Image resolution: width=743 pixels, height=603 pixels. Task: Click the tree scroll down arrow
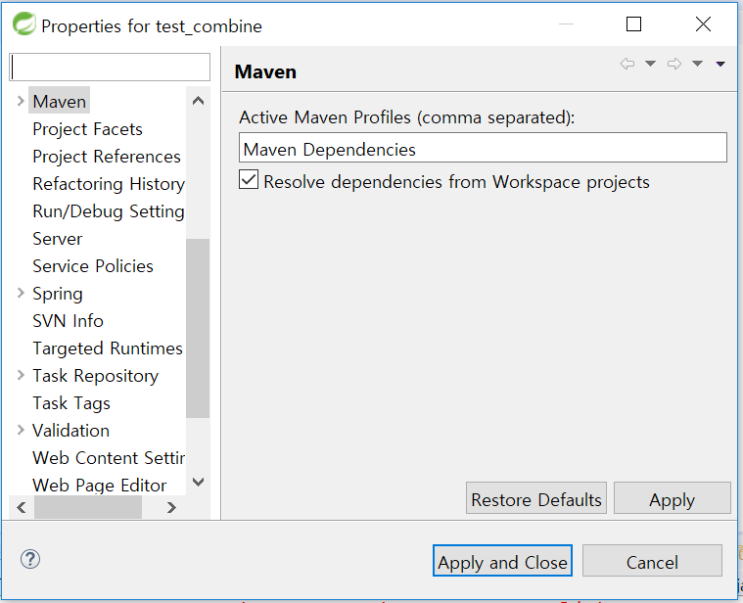tap(198, 482)
